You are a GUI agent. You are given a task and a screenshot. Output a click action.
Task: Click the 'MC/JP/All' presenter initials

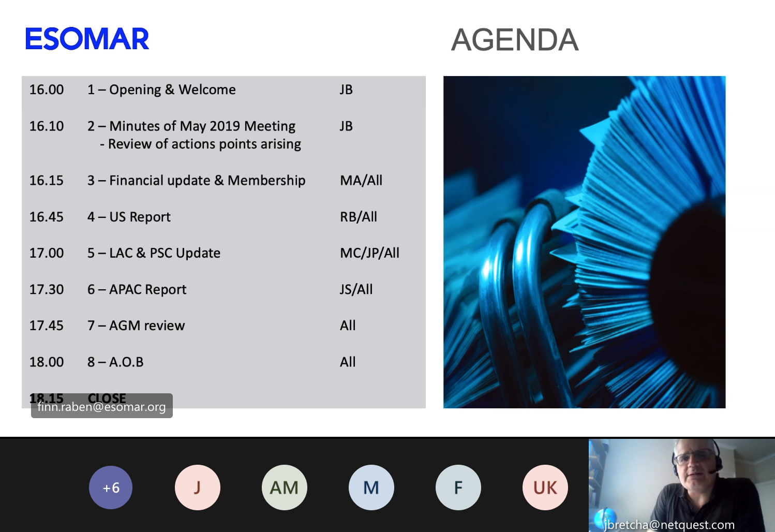tap(370, 253)
